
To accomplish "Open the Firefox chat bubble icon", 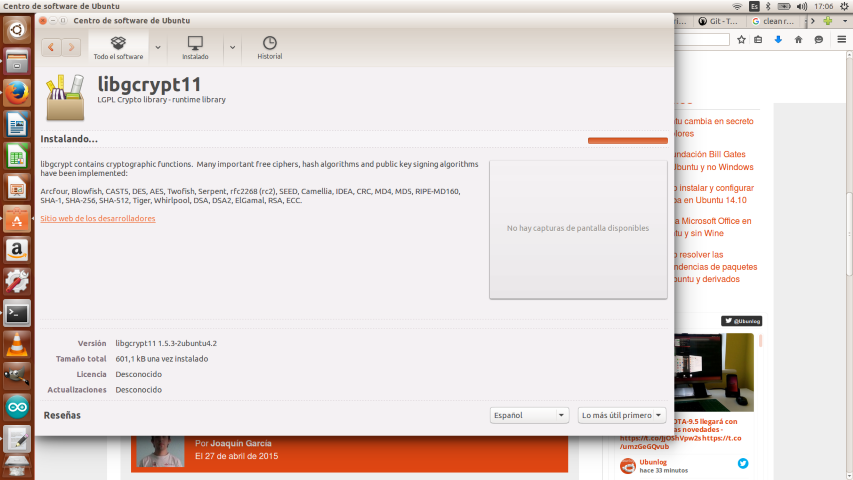I will [819, 40].
